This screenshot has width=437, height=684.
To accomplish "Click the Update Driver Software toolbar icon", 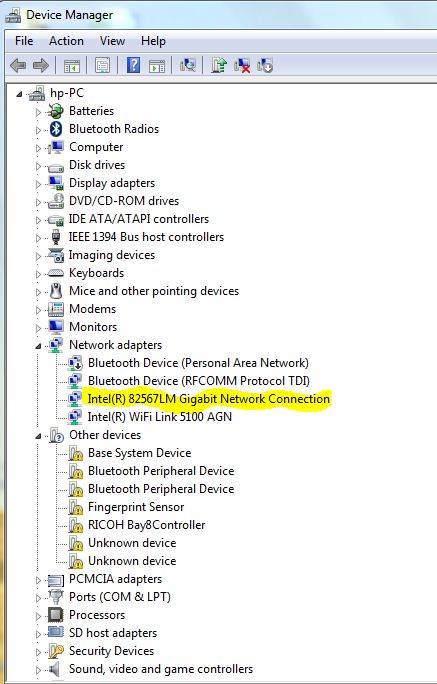I will (219, 65).
